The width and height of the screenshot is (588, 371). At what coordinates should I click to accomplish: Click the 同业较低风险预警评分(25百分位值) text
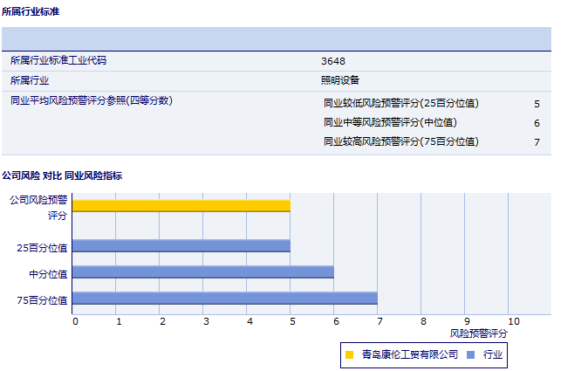click(400, 103)
